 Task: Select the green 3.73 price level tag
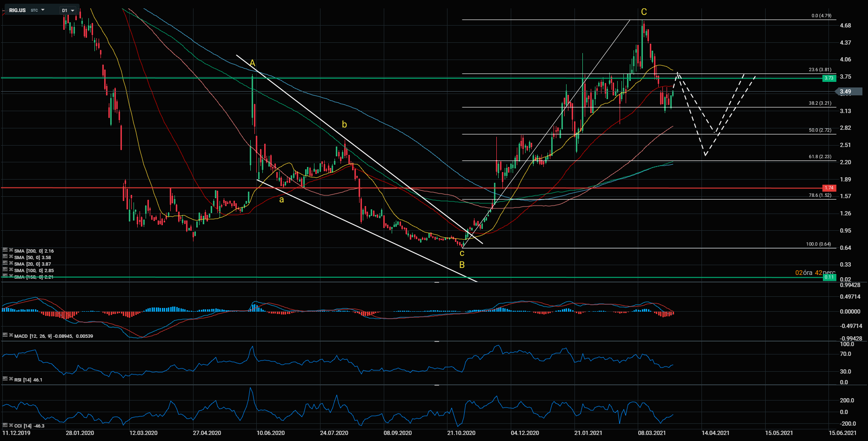(829, 78)
